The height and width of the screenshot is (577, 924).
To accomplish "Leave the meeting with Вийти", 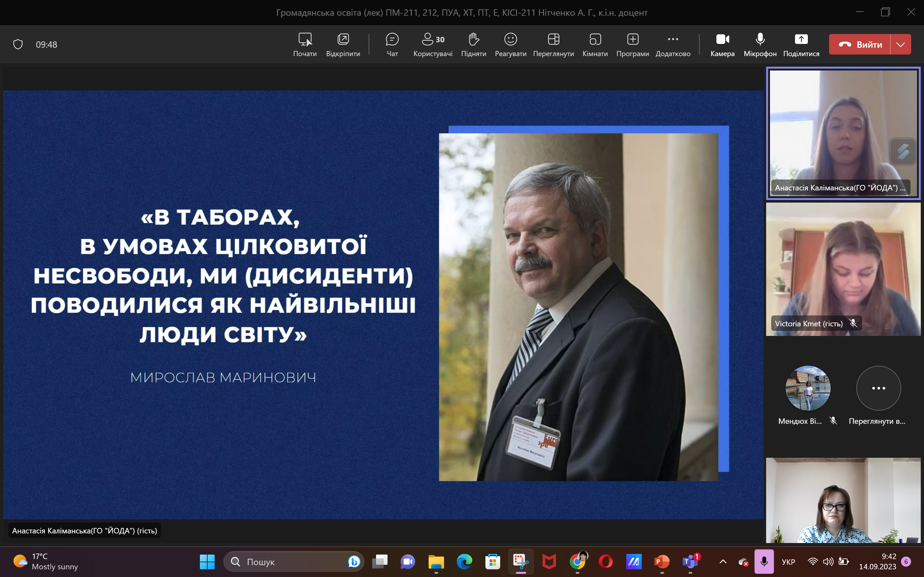I will click(860, 44).
